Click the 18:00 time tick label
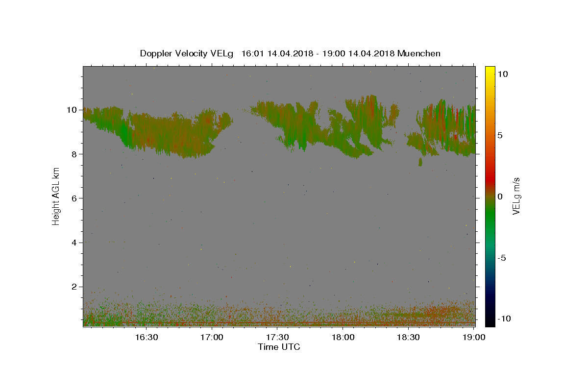The width and height of the screenshot is (588, 392). (x=343, y=337)
